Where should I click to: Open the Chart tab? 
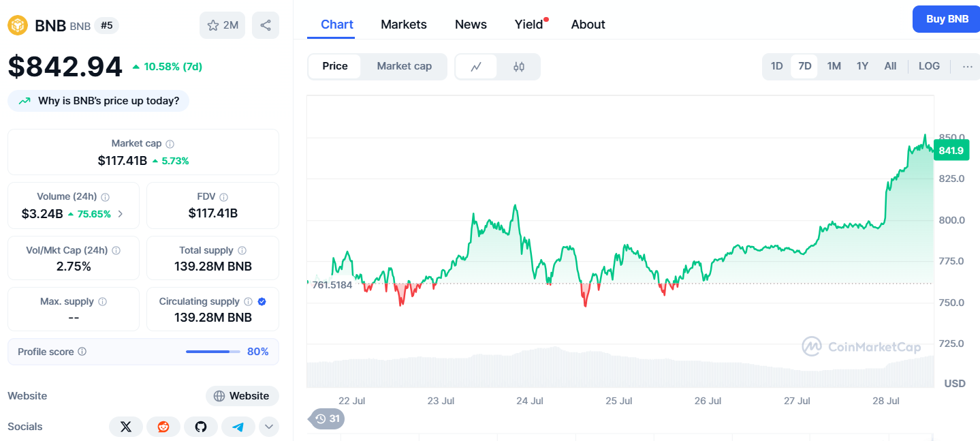point(337,25)
